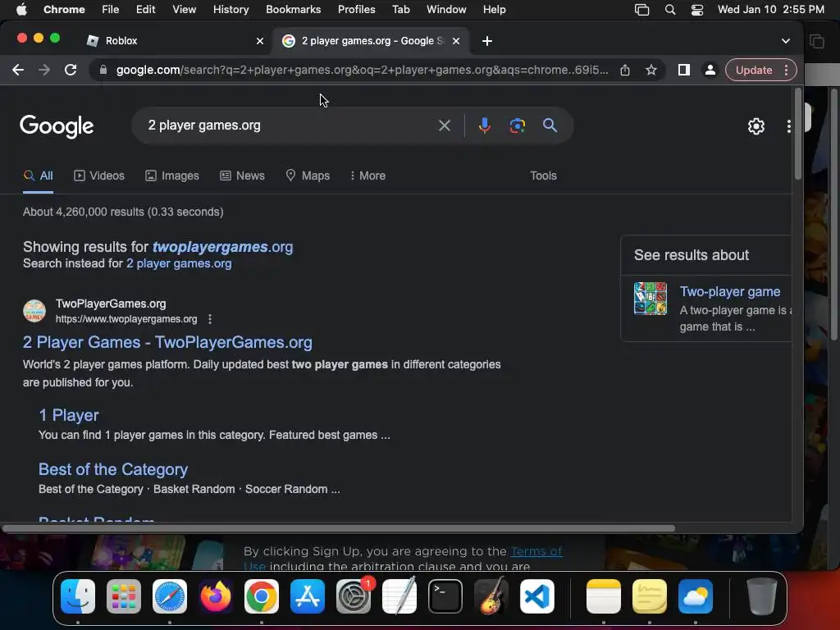Screen dimensions: 840x630
Task: Click the Update button in Chrome
Action: tap(753, 70)
